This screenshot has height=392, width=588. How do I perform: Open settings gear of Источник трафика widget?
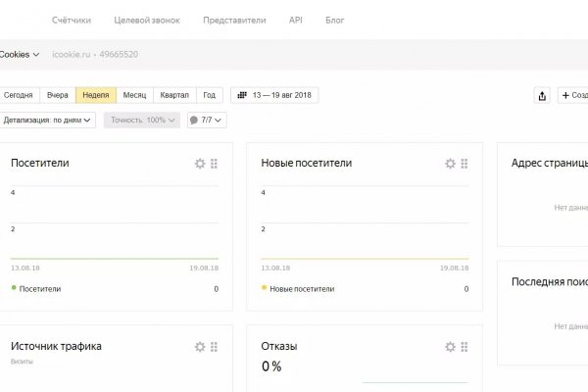[200, 347]
